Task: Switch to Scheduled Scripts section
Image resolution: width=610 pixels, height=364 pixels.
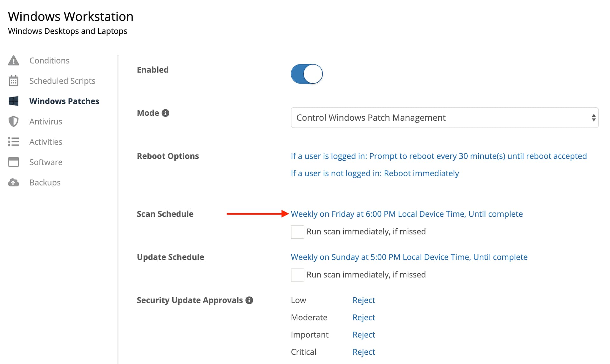Action: (x=62, y=81)
